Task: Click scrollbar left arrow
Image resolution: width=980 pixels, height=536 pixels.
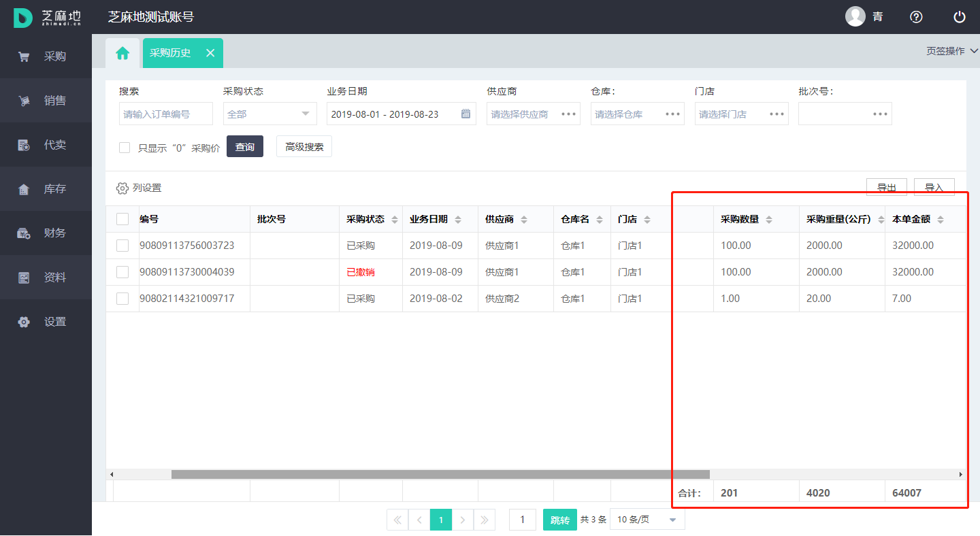Action: pyautogui.click(x=112, y=474)
